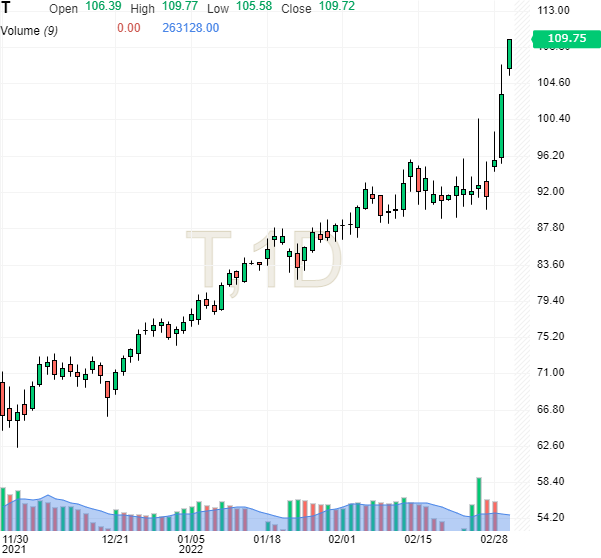
Task: Click the 02/01 date on time axis
Action: click(x=342, y=539)
